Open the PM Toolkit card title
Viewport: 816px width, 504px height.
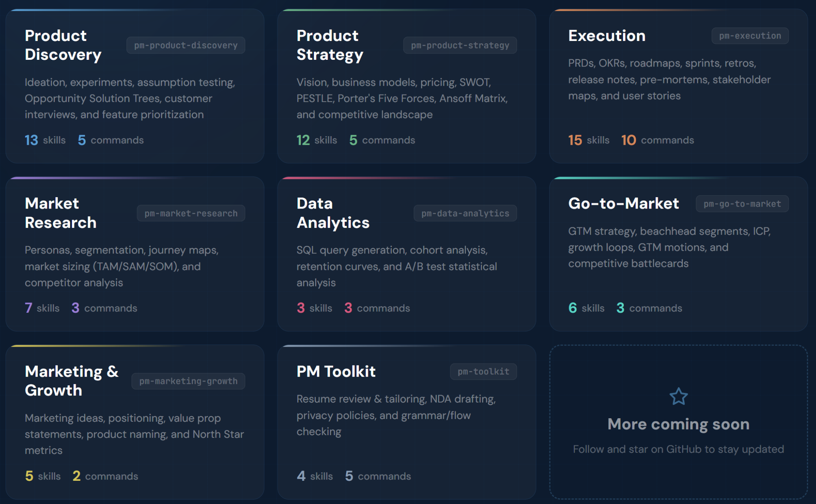pyautogui.click(x=336, y=371)
